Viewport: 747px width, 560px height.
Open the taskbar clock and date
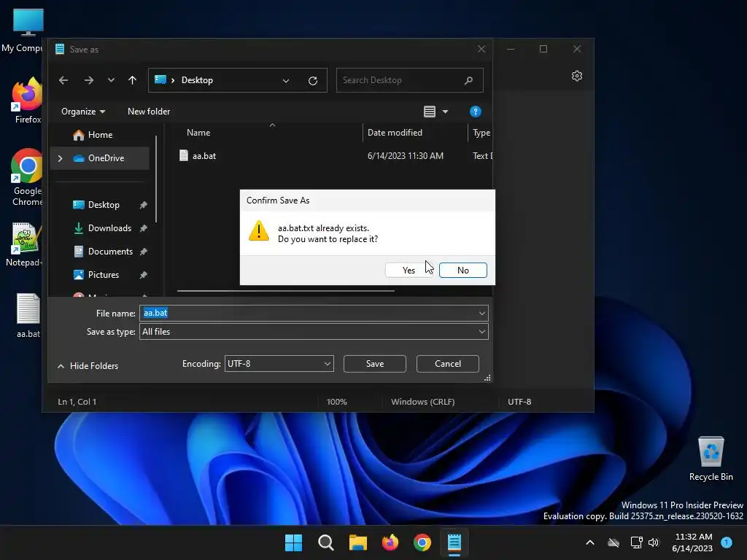(x=693, y=542)
